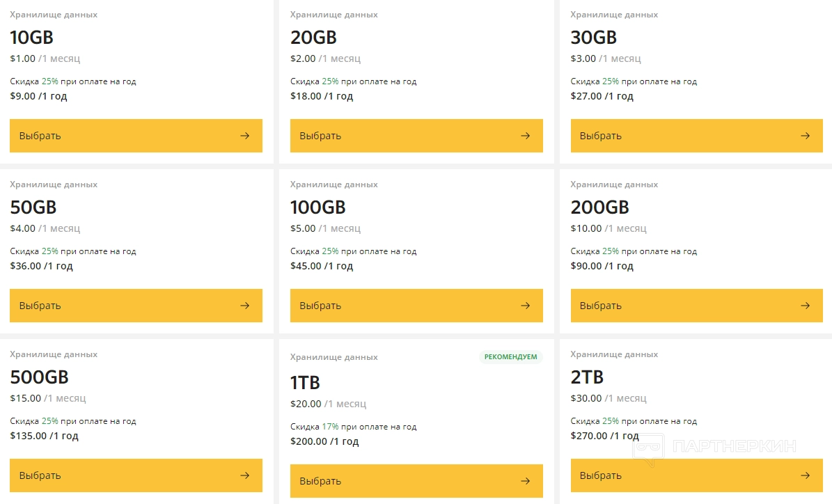Viewport: 832px width, 504px height.
Task: Click the 1TB plan title heading
Action: coord(306,383)
